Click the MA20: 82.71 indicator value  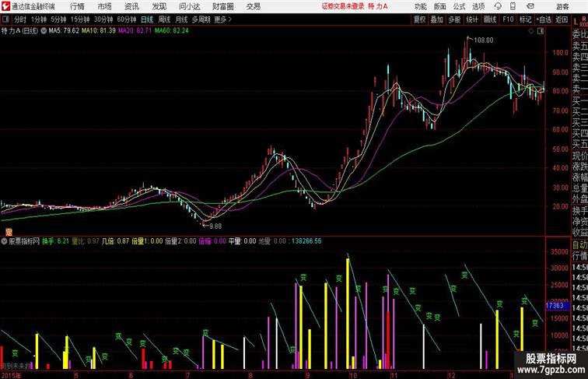(x=135, y=31)
